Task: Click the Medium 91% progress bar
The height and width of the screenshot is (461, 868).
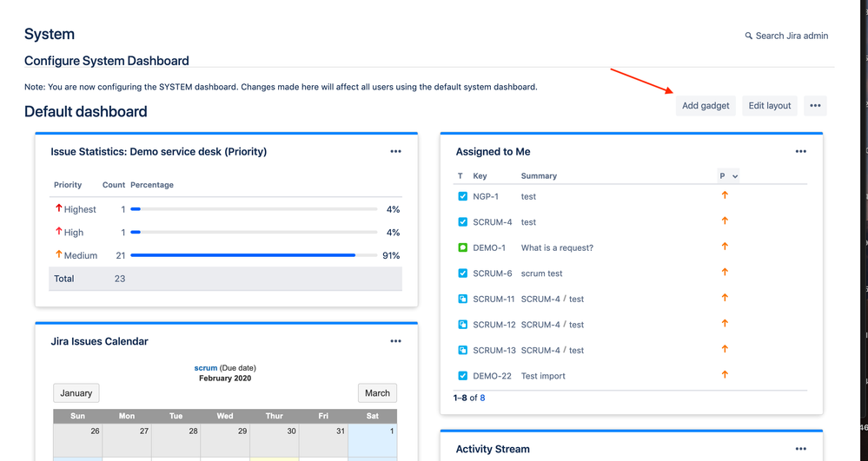Action: click(254, 256)
